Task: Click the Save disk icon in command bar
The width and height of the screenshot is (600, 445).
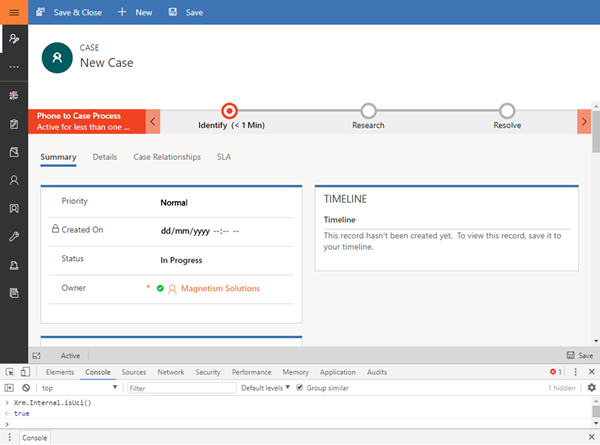Action: pyautogui.click(x=173, y=13)
